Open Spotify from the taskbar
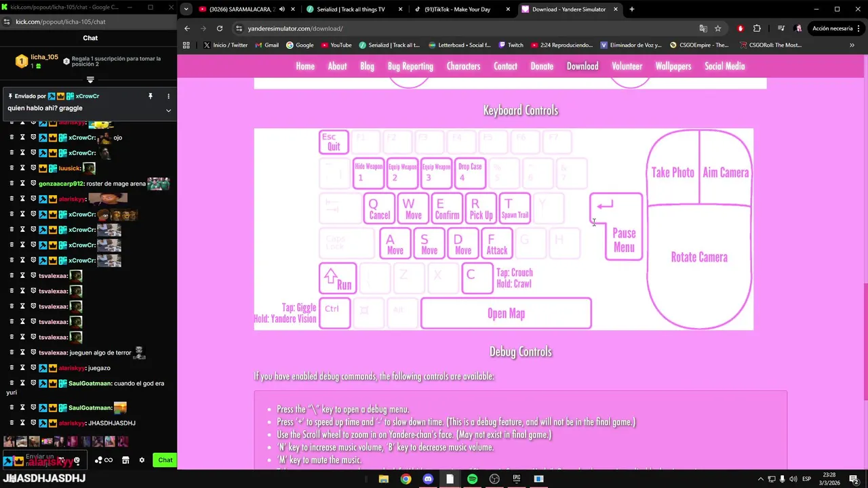The width and height of the screenshot is (868, 488). coord(472,479)
